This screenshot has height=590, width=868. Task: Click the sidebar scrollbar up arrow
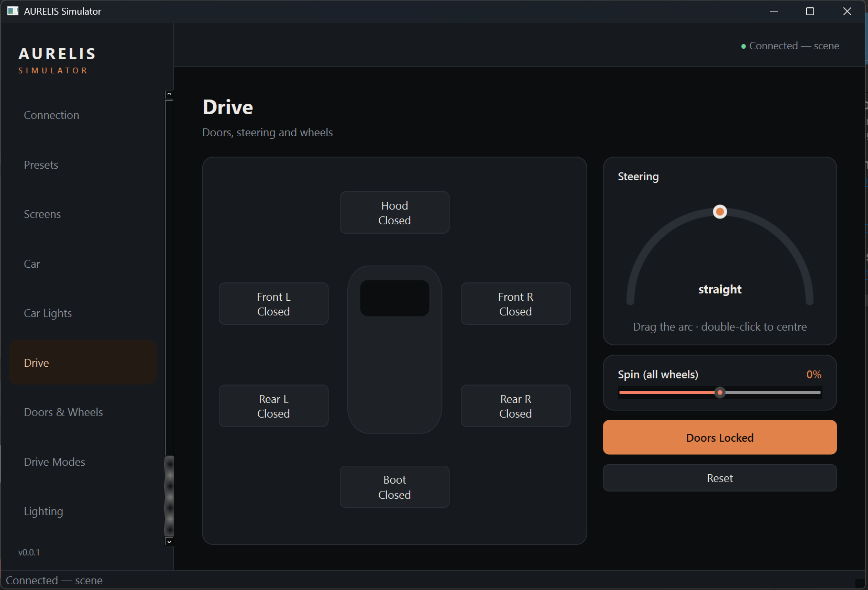pos(169,95)
